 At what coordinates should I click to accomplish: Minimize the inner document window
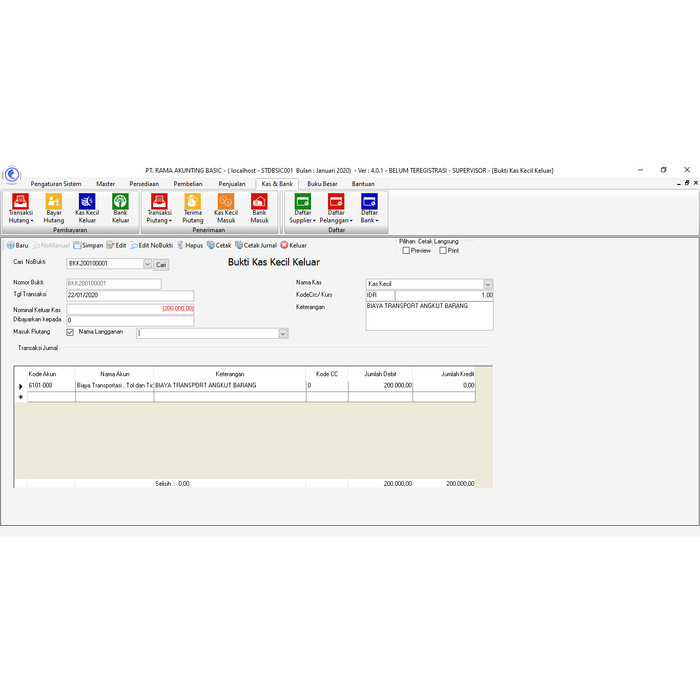(679, 183)
